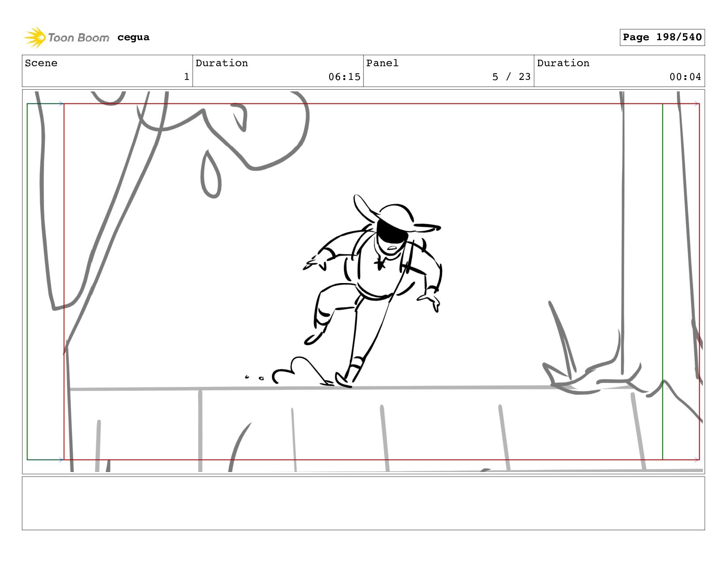728x563 pixels.
Task: Click the 'Panel' header label
Action: [x=382, y=63]
